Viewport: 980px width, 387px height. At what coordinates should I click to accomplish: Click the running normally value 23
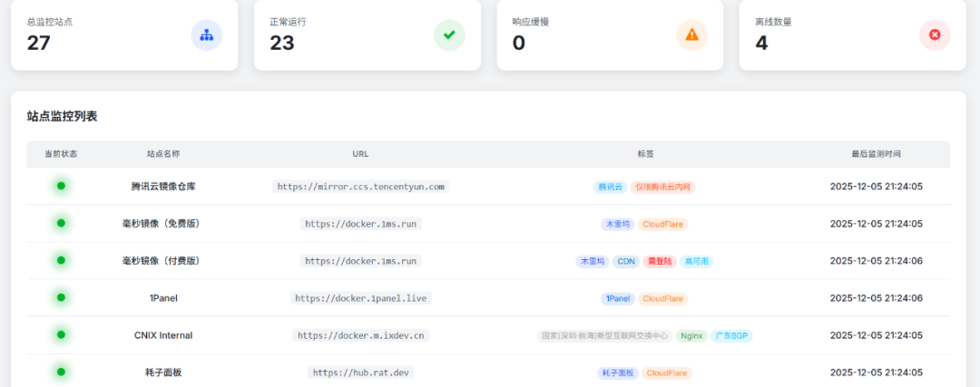point(282,44)
